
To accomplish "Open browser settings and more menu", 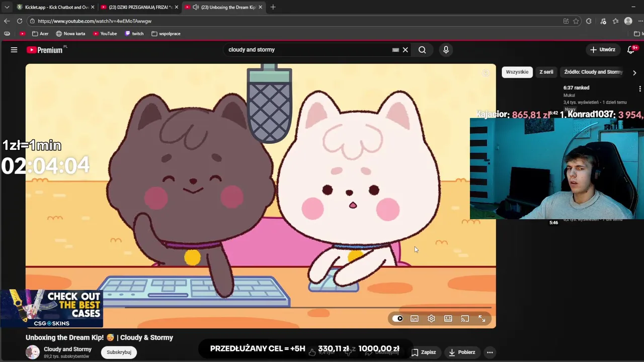I will (641, 21).
